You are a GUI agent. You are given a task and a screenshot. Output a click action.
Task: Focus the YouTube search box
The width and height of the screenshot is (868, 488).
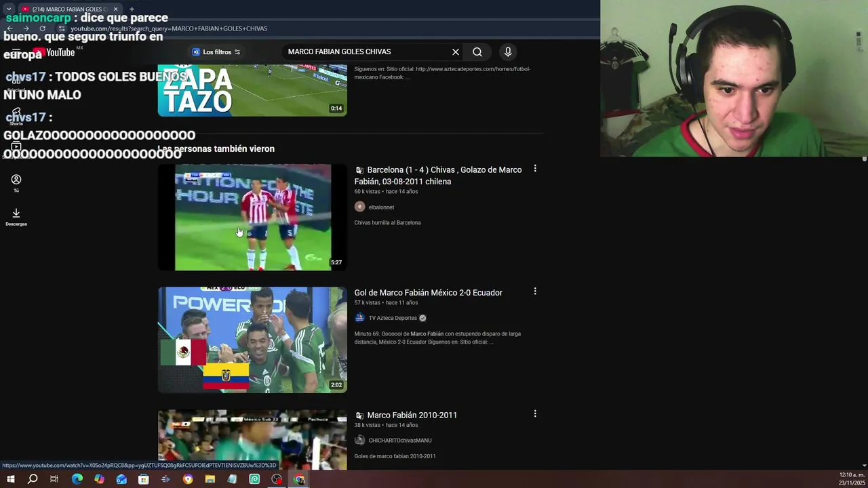point(366,52)
